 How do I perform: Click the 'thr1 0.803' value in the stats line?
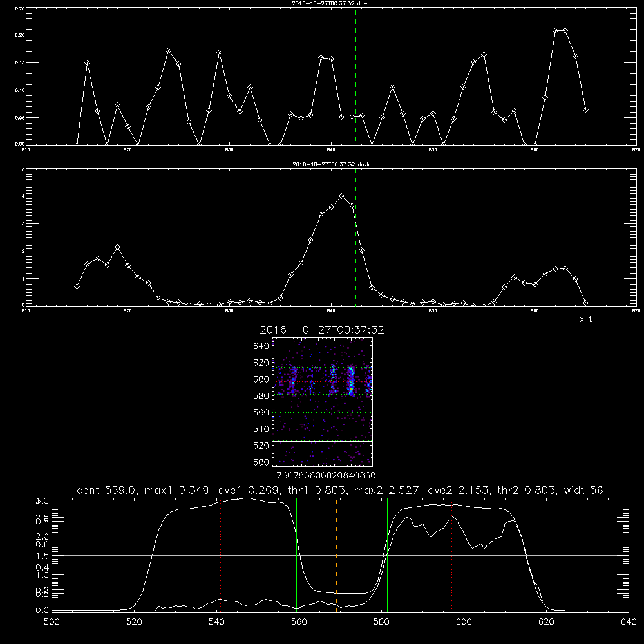pyautogui.click(x=316, y=490)
